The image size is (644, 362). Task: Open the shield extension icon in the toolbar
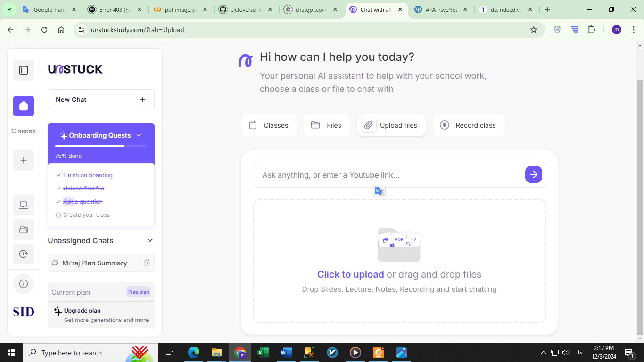coord(557,30)
